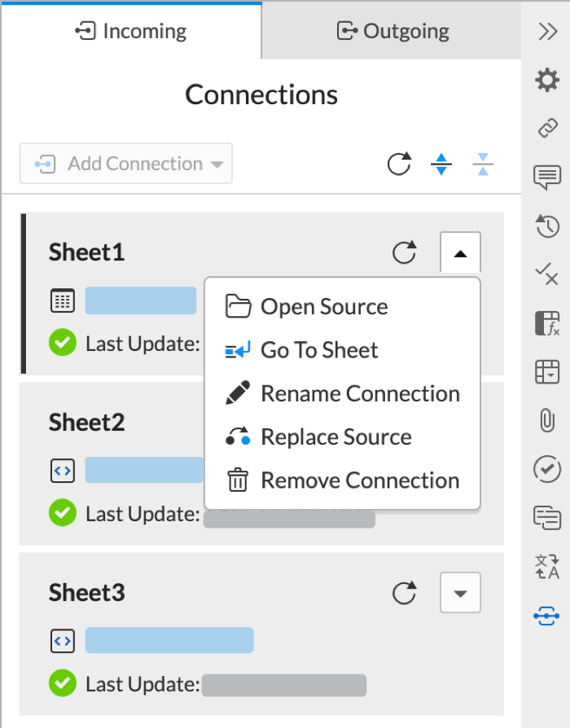Select Go To Sheet menu option
The width and height of the screenshot is (570, 728).
pos(319,350)
